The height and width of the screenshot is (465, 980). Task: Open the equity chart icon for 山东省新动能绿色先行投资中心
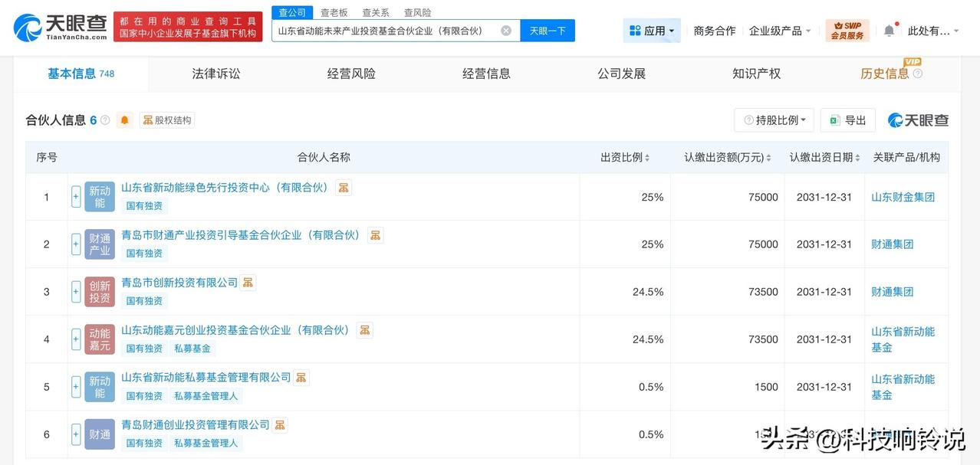coord(344,188)
